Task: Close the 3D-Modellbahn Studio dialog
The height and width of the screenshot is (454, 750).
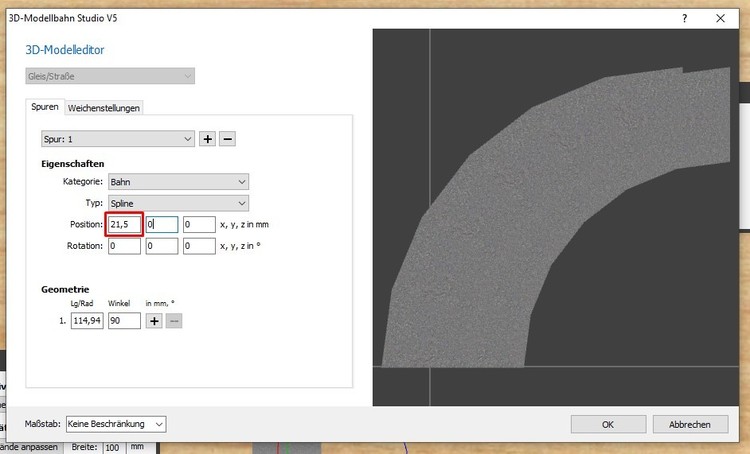Action: 720,19
